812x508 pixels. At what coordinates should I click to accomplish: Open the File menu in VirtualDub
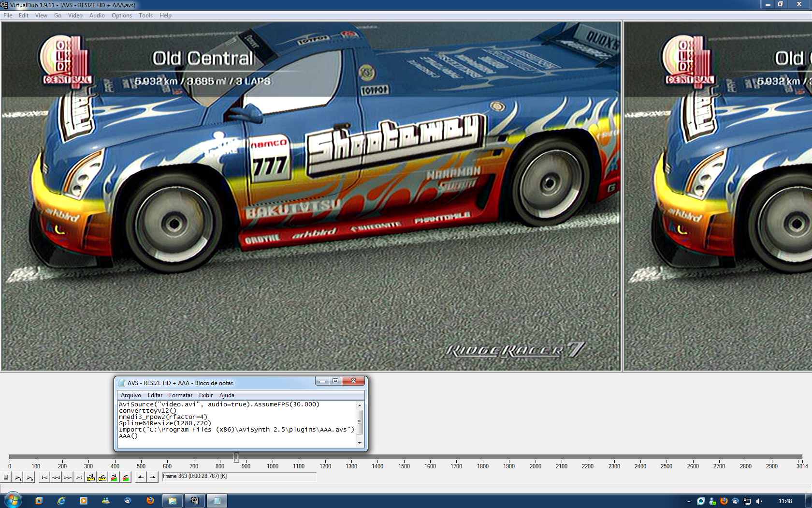8,15
